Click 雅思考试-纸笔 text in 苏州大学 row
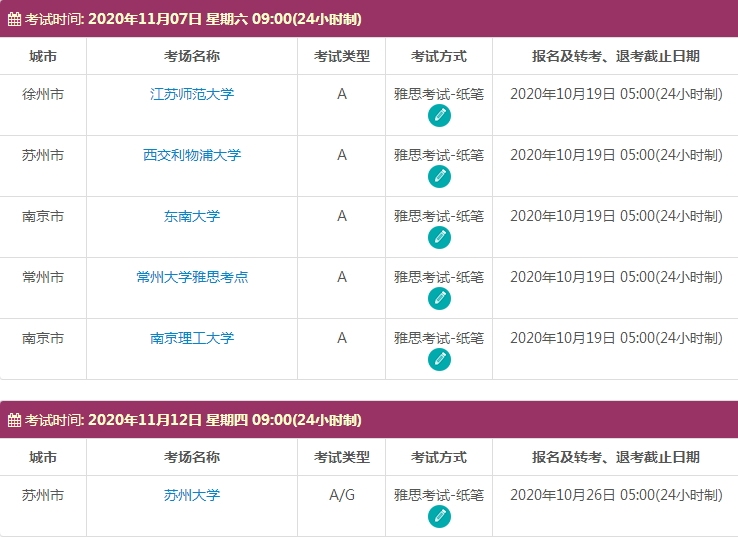Screen dimensions: 738x537 (439, 495)
